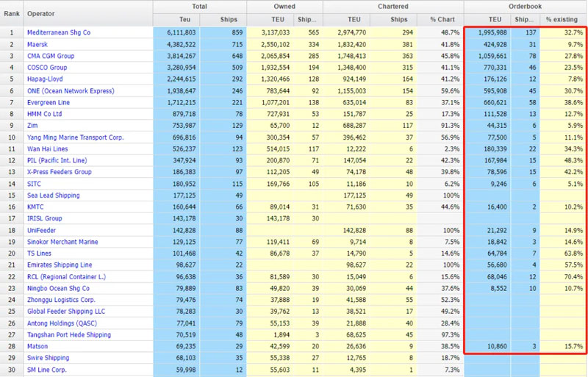The width and height of the screenshot is (588, 377).
Task: Open the Emirates Shipping Line link
Action: coord(60,265)
